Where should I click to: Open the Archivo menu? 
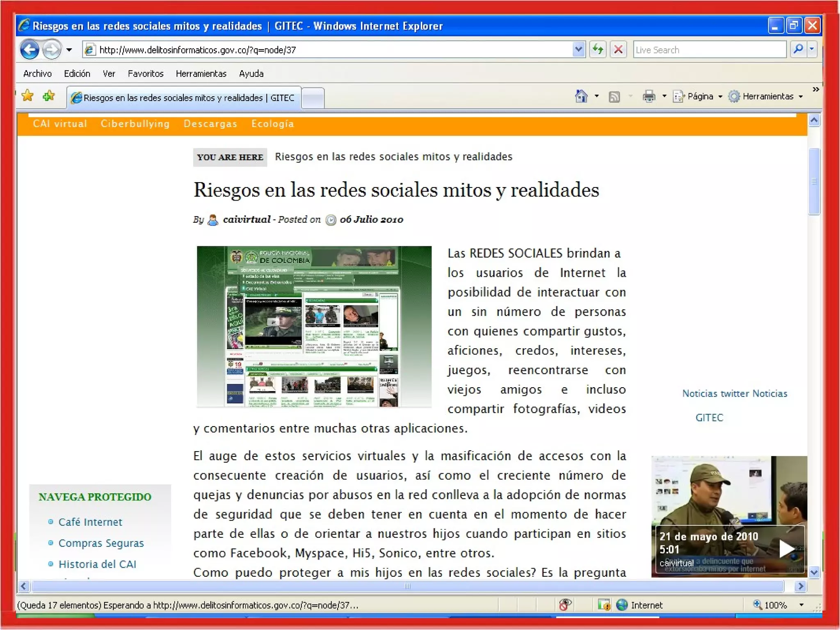click(37, 74)
